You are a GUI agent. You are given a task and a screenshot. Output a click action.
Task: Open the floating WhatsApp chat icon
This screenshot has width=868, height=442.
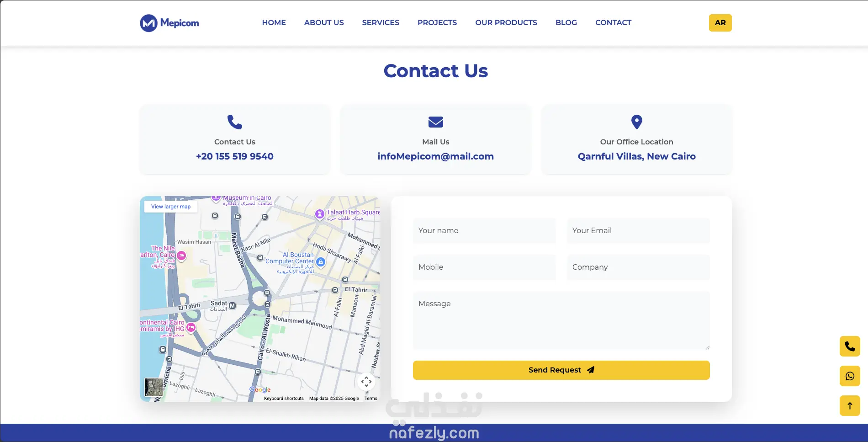850,376
